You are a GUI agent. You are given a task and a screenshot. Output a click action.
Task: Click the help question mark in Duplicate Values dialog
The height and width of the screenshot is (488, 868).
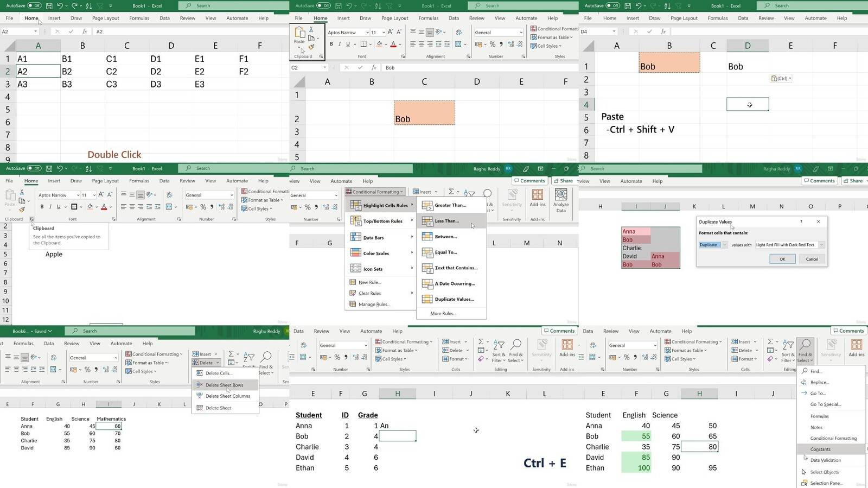click(x=801, y=221)
